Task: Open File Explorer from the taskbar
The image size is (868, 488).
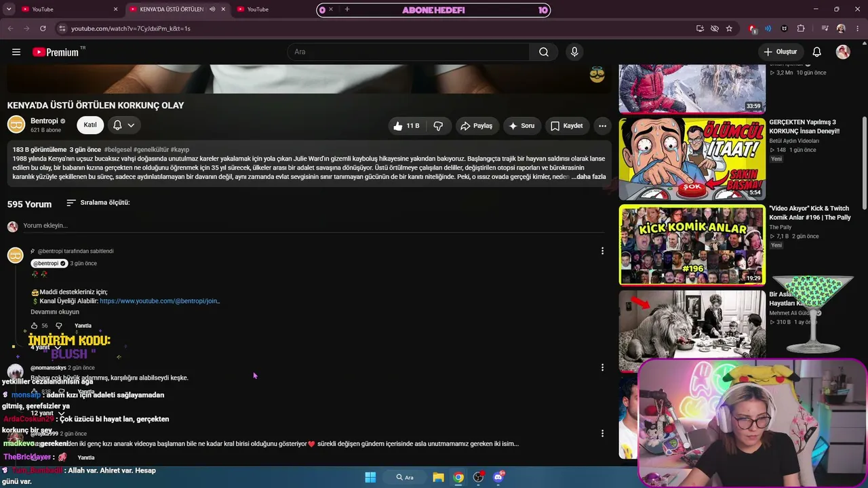Action: point(438,477)
